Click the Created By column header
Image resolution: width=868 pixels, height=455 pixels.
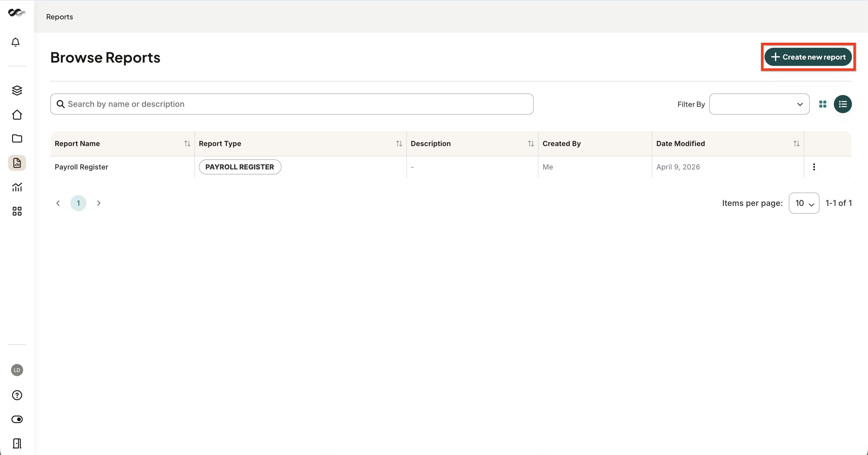561,144
